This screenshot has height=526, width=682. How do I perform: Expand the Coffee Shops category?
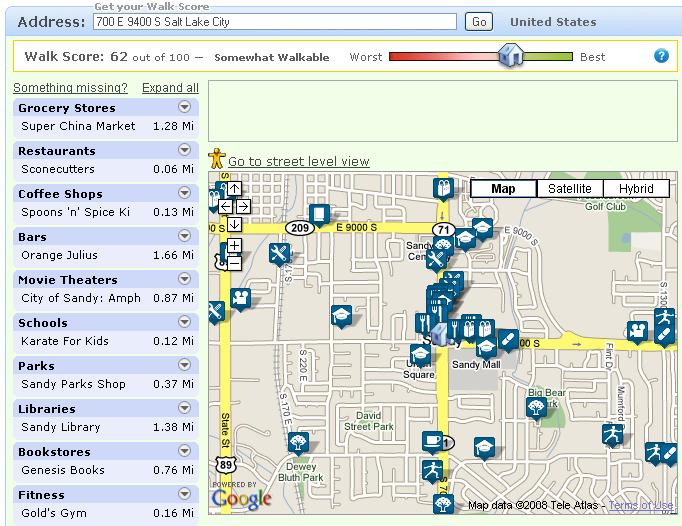pyautogui.click(x=184, y=192)
